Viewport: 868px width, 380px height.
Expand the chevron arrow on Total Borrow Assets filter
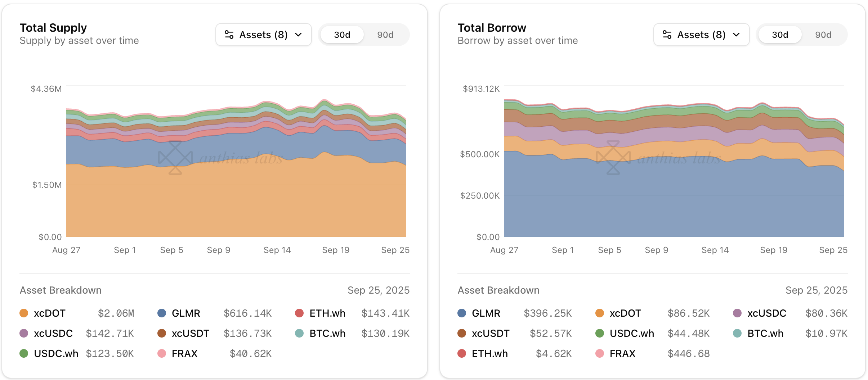coord(737,35)
